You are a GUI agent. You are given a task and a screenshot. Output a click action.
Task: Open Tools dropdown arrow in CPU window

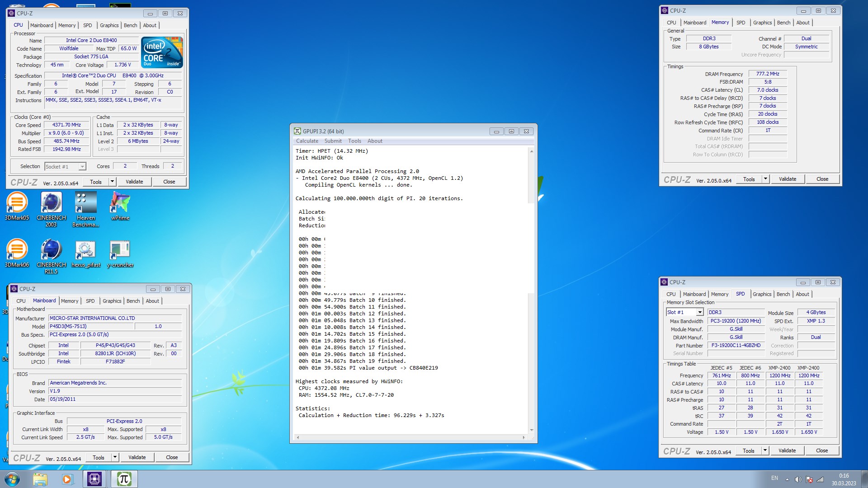click(112, 182)
